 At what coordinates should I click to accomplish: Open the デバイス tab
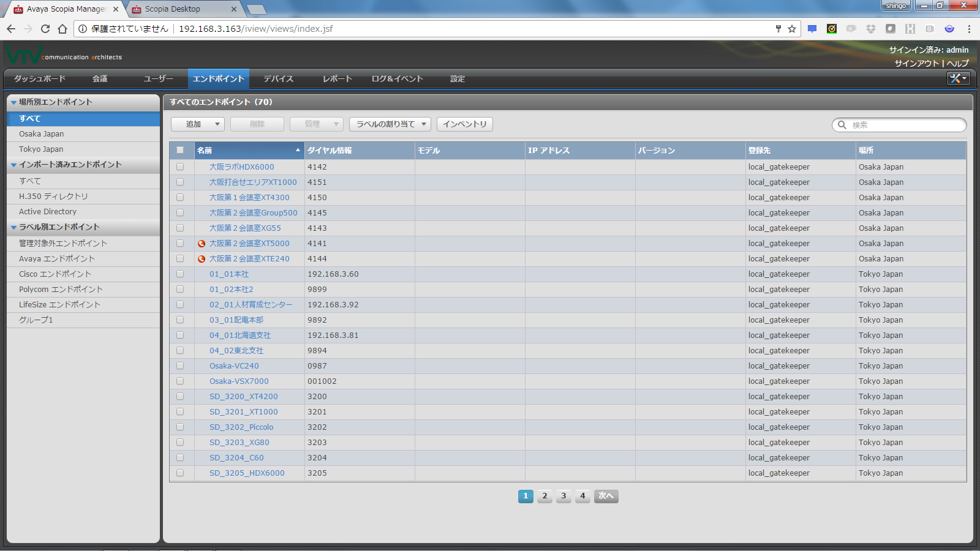coord(279,78)
